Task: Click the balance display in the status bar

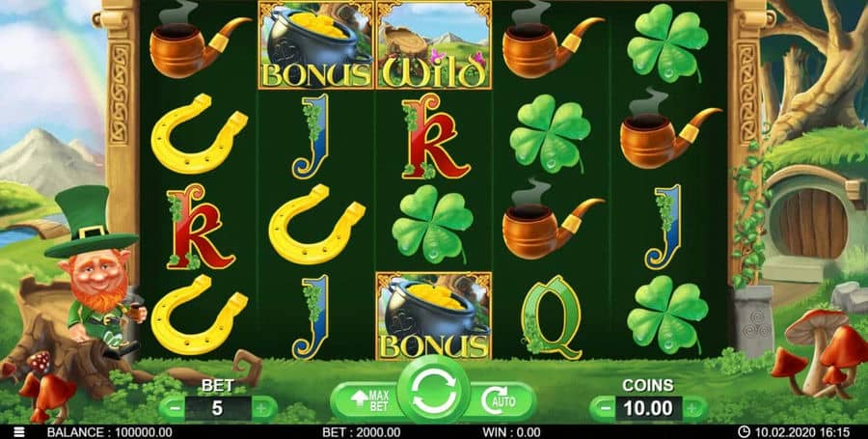Action: [110, 432]
